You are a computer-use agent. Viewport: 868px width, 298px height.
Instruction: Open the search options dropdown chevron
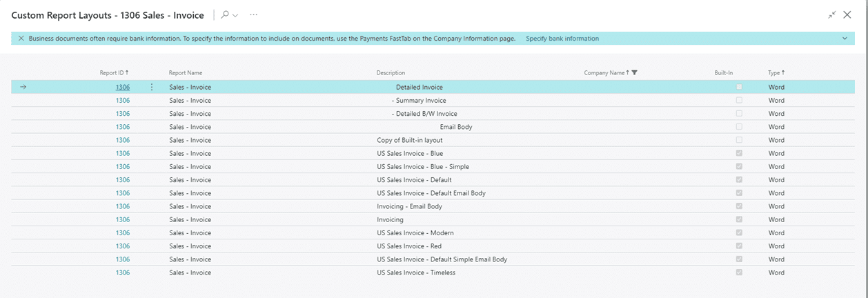[235, 15]
